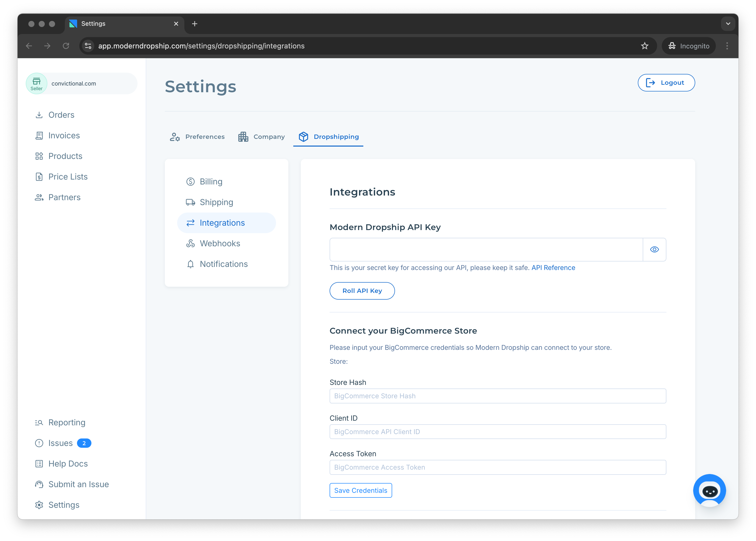This screenshot has height=541, width=756.
Task: Bookmark page with star icon
Action: pos(645,46)
